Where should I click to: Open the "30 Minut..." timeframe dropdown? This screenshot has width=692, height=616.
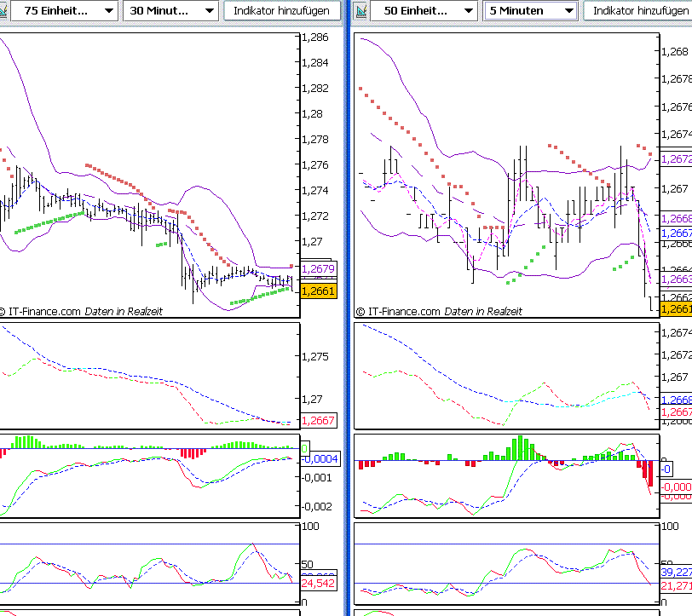point(169,11)
